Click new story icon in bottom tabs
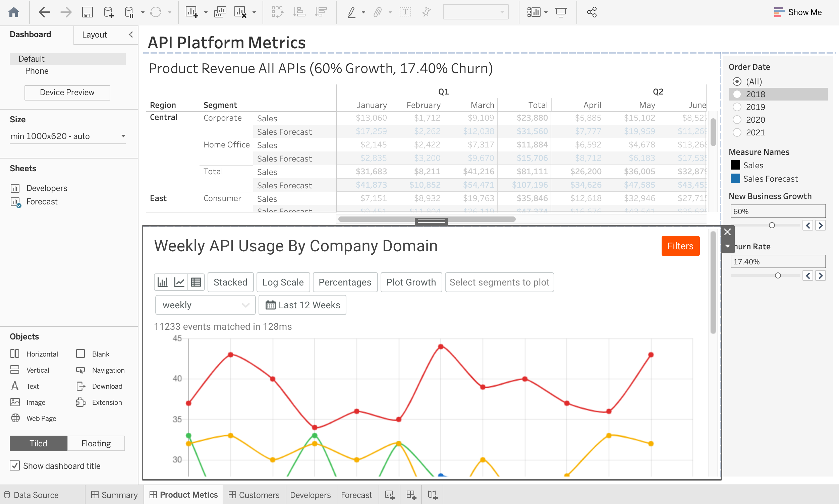This screenshot has width=839, height=504. tap(433, 495)
